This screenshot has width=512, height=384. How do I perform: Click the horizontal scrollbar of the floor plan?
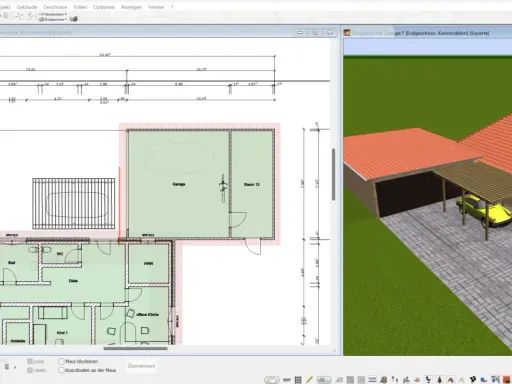click(x=135, y=349)
